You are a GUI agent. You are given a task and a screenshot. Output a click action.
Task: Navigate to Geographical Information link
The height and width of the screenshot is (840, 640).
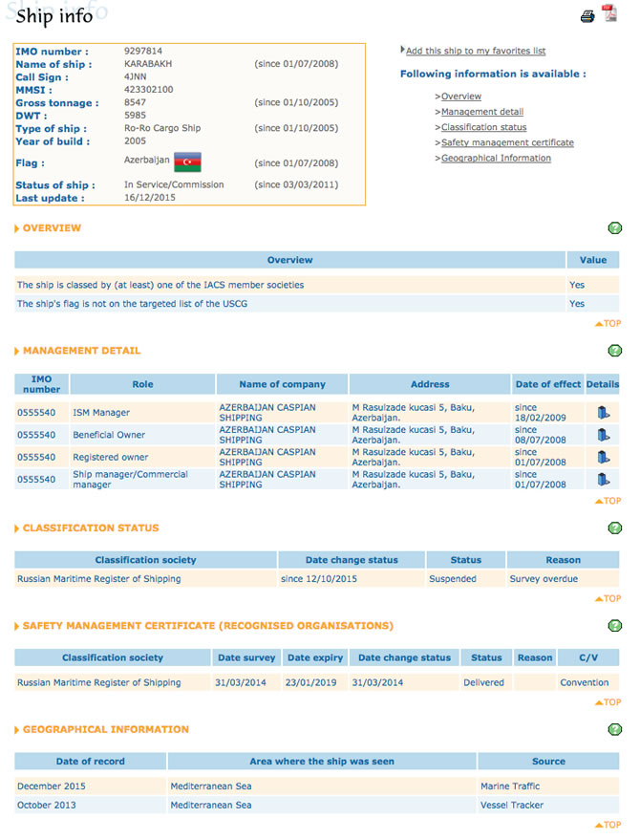(x=496, y=158)
